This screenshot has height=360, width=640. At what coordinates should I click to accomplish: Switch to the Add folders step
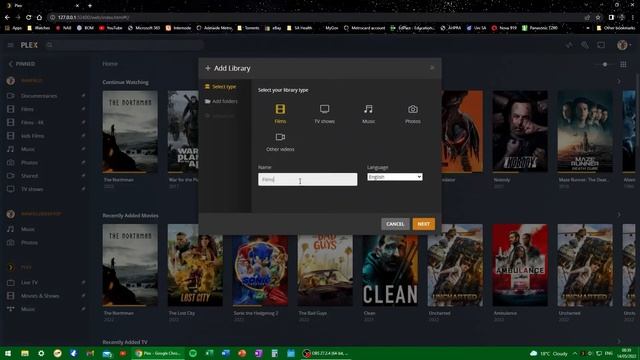(221, 101)
